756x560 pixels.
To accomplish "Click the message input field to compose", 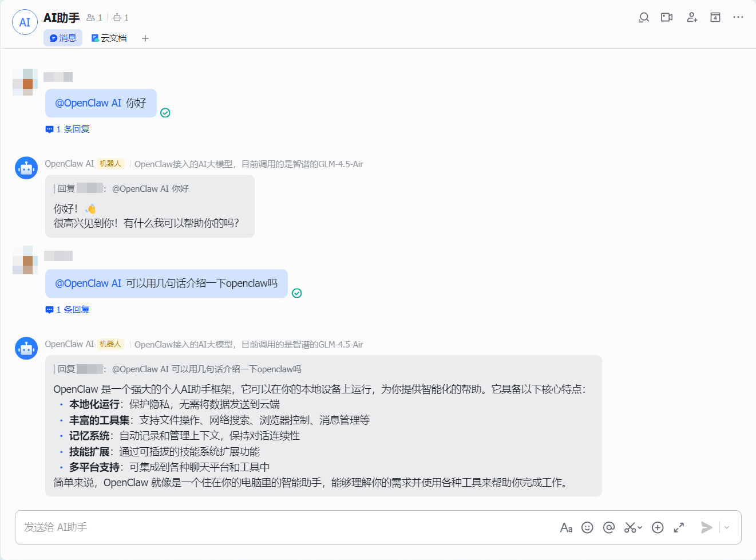I will coord(229,527).
